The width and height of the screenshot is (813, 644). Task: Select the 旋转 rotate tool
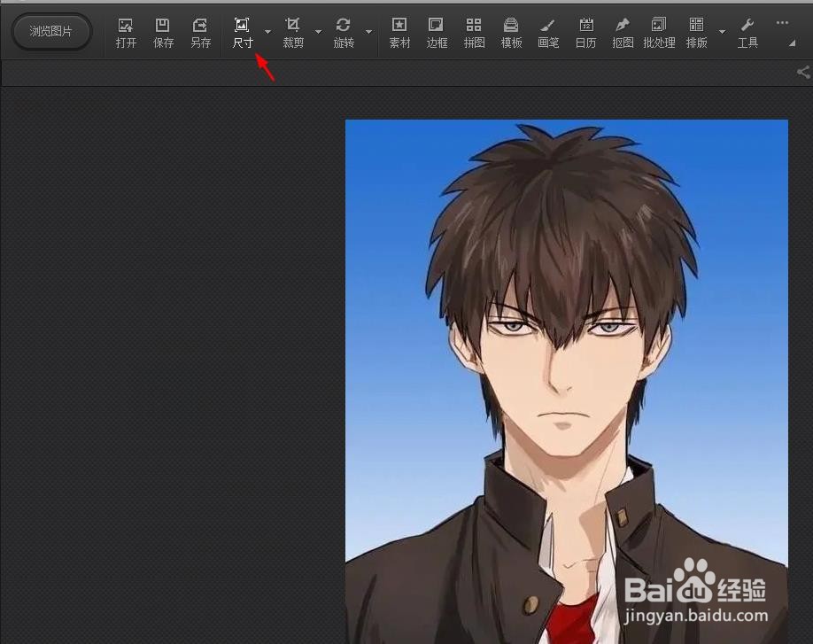[344, 33]
